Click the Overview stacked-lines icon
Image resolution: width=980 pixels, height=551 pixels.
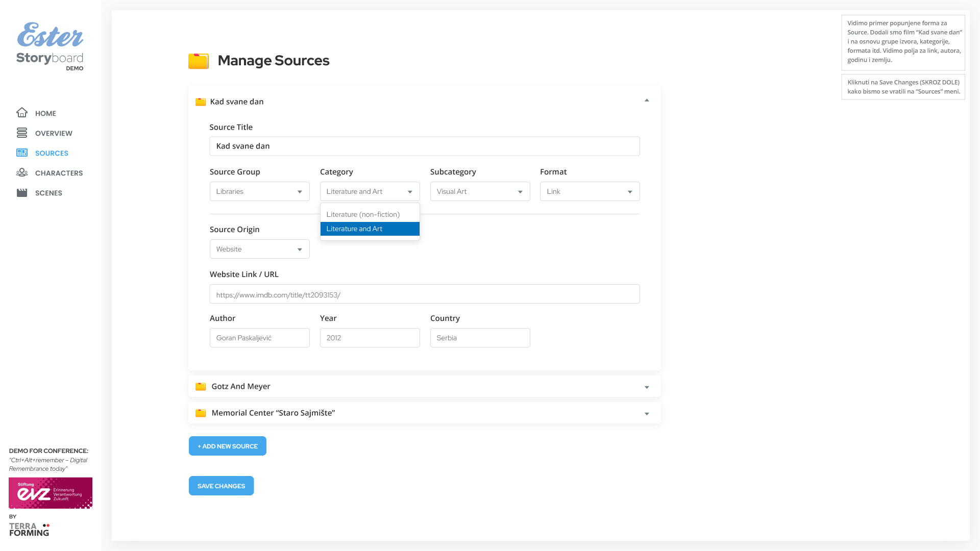[21, 133]
